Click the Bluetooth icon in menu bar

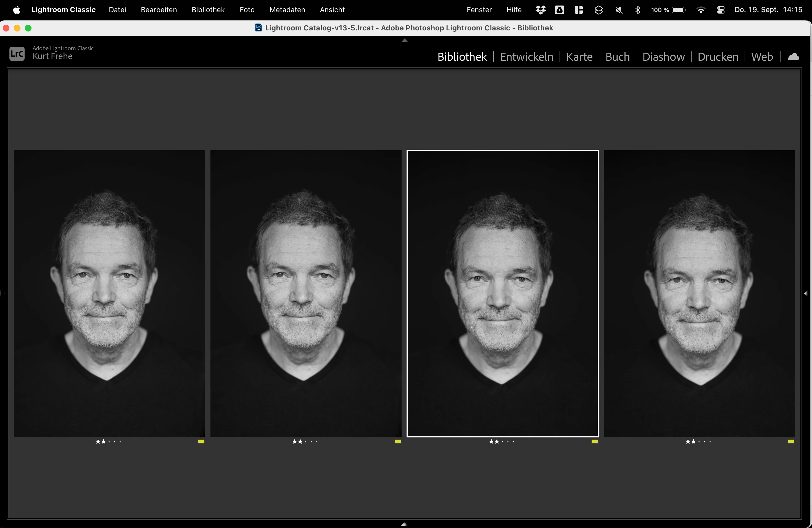[x=638, y=10]
